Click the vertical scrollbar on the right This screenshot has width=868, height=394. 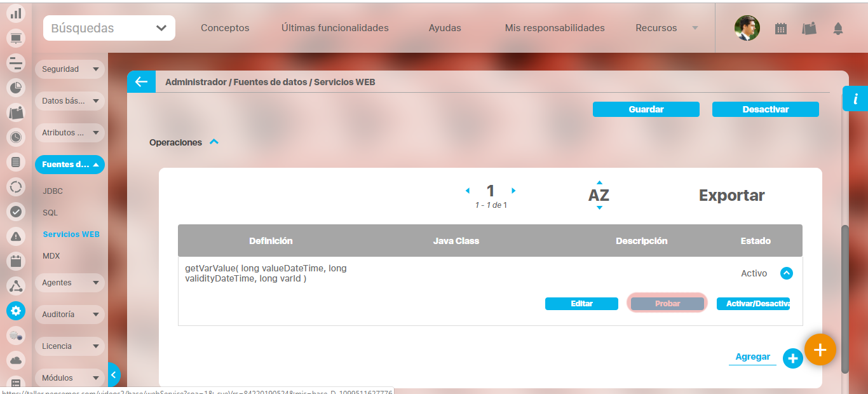pos(844,299)
